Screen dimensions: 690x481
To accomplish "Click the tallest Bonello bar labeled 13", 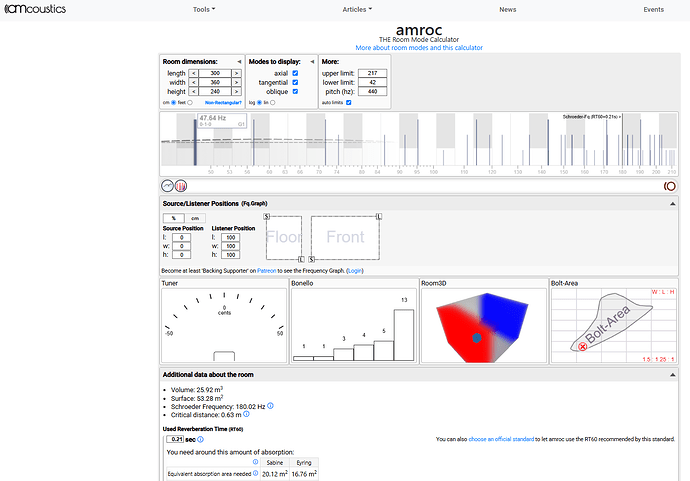I will coord(404,335).
